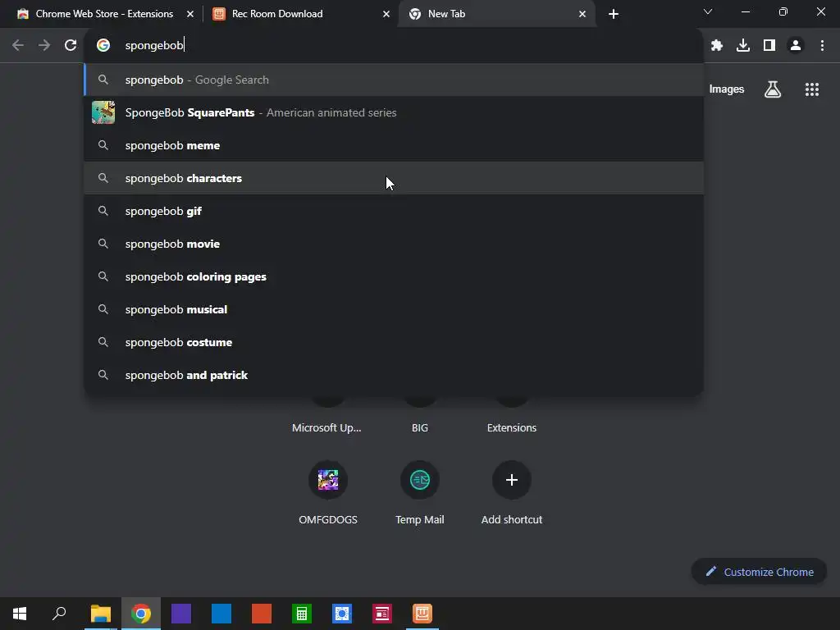
Task: Click the browser back arrow
Action: [x=18, y=46]
